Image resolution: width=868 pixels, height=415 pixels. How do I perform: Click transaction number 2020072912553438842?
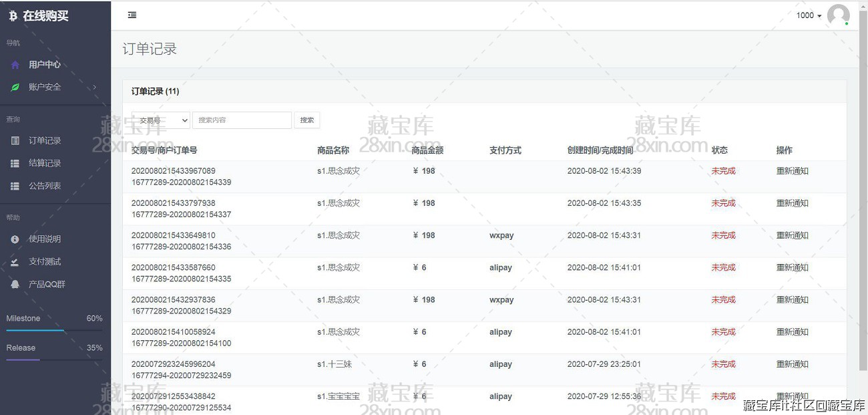point(173,396)
